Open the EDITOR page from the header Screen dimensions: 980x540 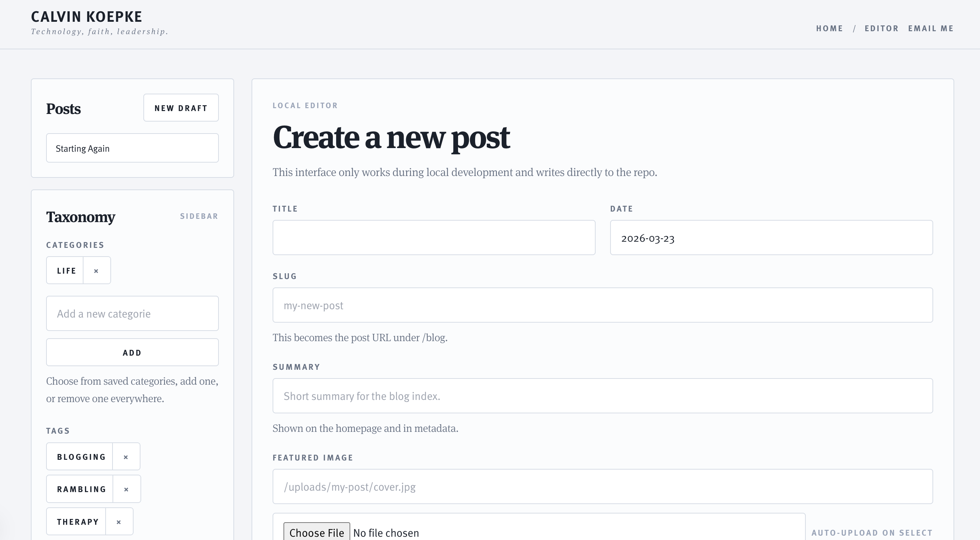882,28
